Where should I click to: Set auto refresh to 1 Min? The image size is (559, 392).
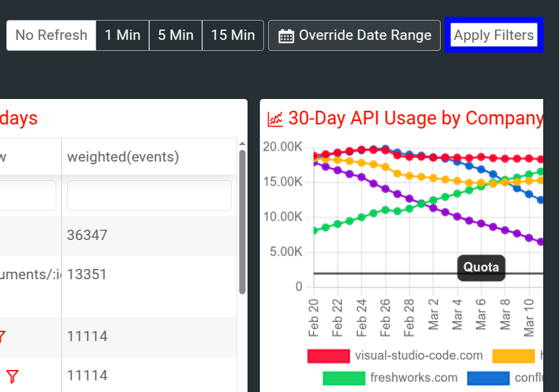122,35
